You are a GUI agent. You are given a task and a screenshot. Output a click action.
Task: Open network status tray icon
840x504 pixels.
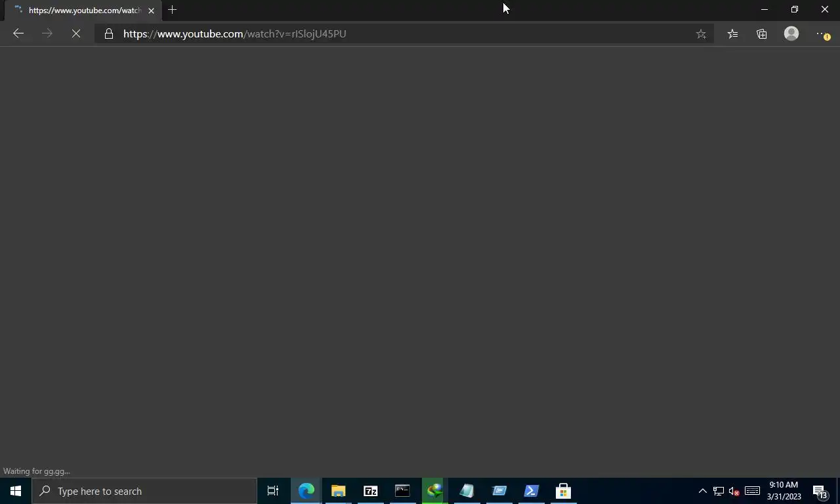coord(719,491)
